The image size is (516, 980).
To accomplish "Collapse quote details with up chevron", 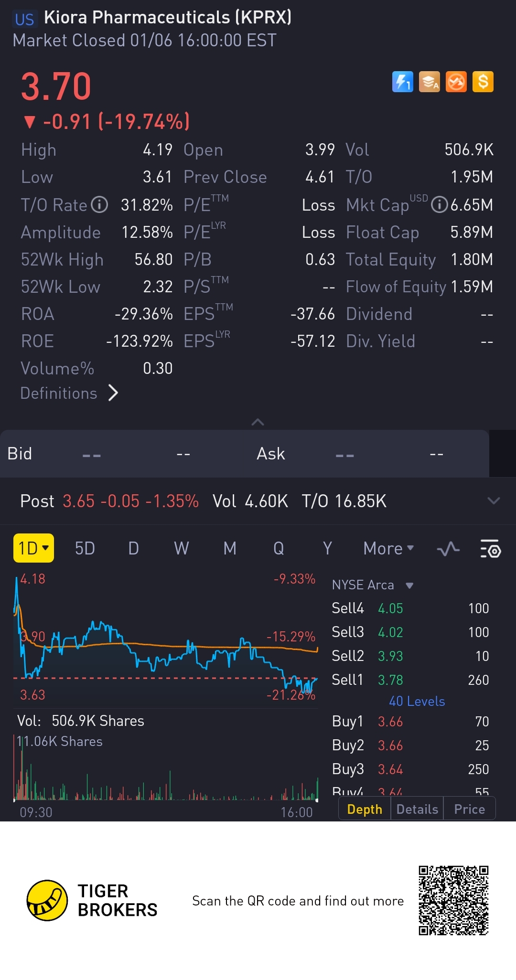I will (x=258, y=422).
